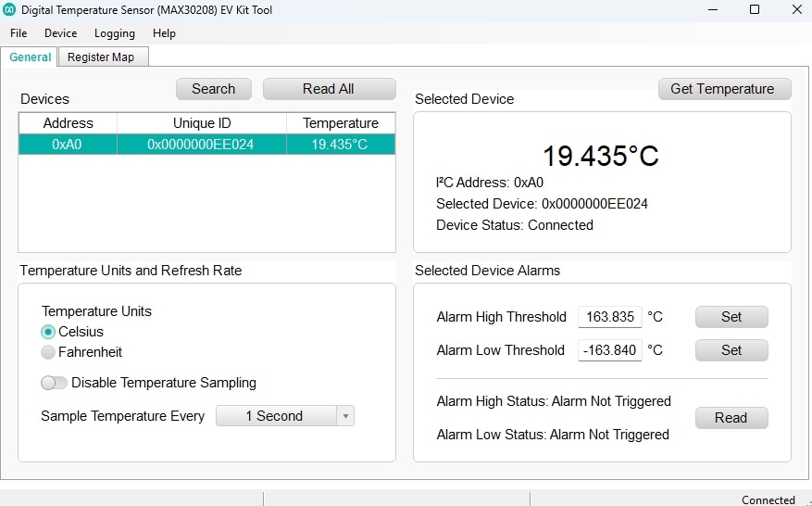Click the Read All button
The height and width of the screenshot is (506, 812).
tap(329, 89)
